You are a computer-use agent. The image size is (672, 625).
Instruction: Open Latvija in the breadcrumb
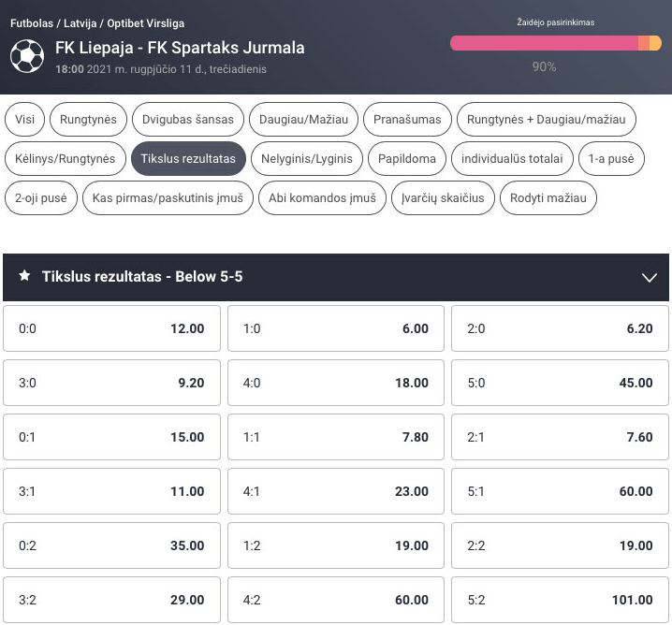(x=80, y=23)
